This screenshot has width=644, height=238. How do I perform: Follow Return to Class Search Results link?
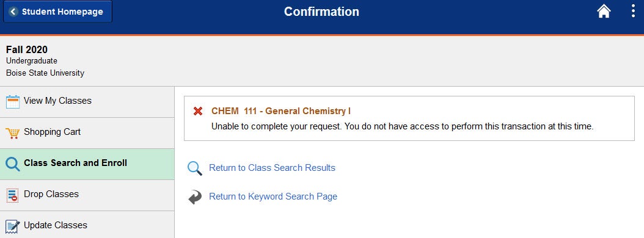click(x=272, y=168)
